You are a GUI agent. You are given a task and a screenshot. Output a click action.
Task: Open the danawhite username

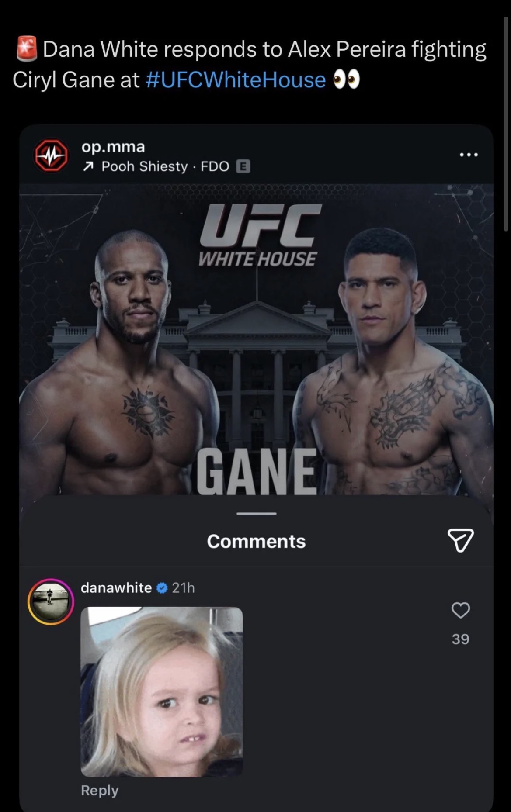(116, 588)
